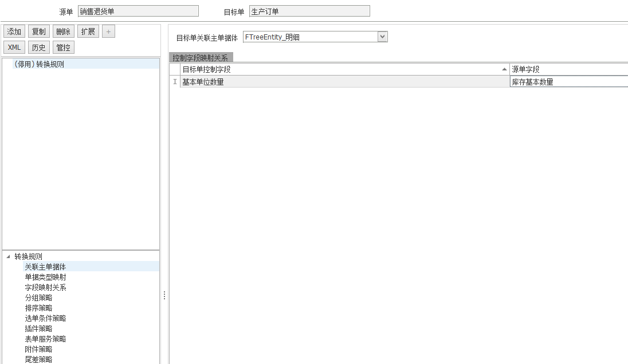
Task: Click the 管控 (Control) button
Action: 64,48
